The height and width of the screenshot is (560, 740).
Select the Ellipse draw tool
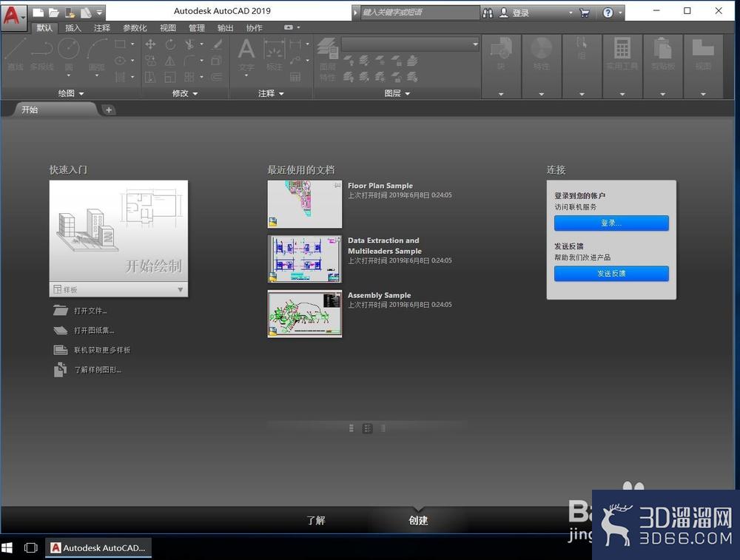click(x=121, y=61)
